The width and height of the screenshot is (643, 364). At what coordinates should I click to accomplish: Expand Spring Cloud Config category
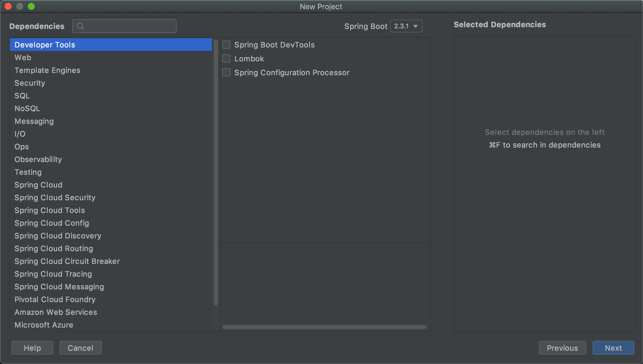coord(52,223)
